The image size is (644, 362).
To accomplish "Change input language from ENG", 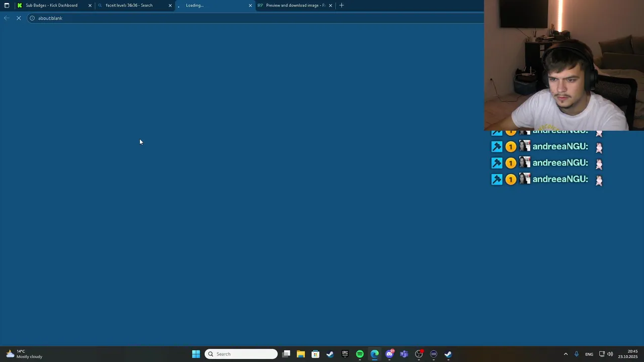I will click(589, 354).
